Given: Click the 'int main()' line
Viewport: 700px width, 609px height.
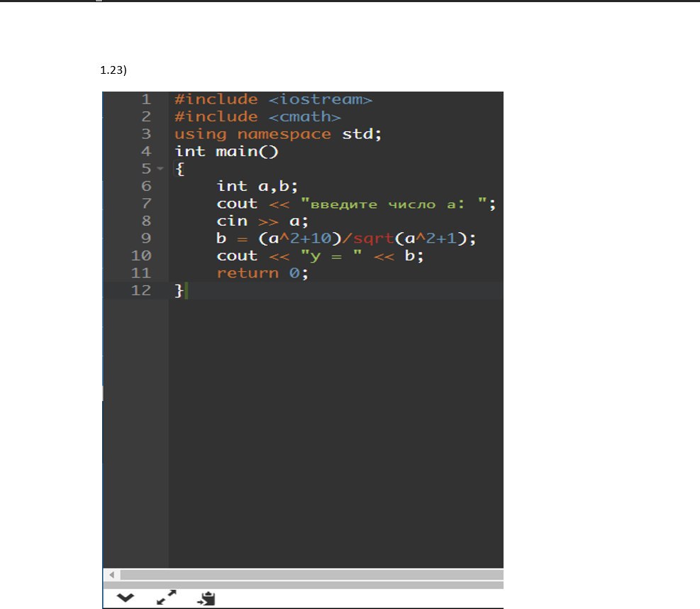Looking at the screenshot, I should (226, 151).
